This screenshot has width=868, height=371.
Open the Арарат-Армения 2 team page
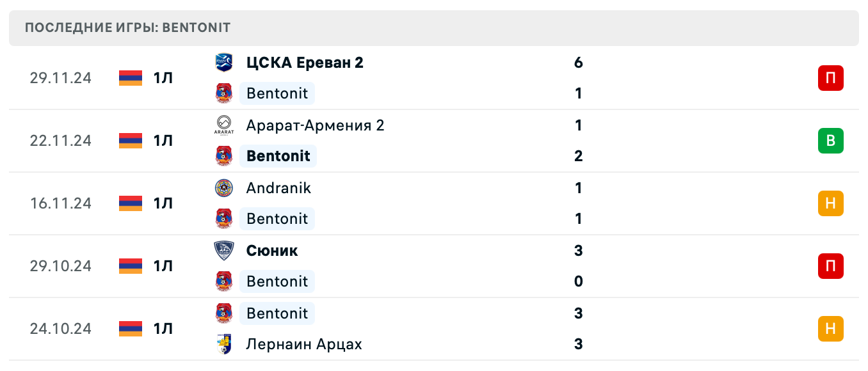pyautogui.click(x=315, y=125)
